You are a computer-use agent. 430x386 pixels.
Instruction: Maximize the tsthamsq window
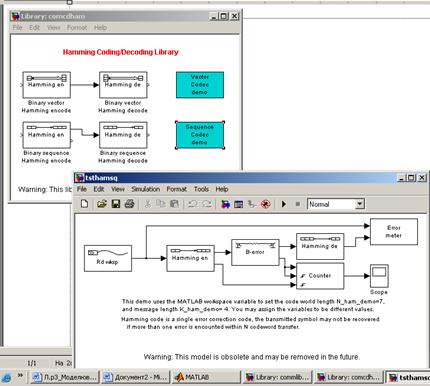[x=412, y=178]
